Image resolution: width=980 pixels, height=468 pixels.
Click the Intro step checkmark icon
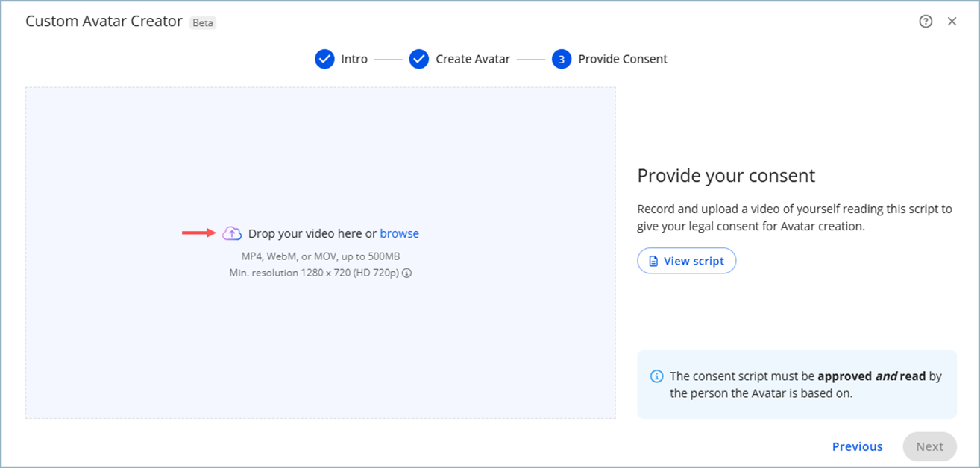(324, 59)
